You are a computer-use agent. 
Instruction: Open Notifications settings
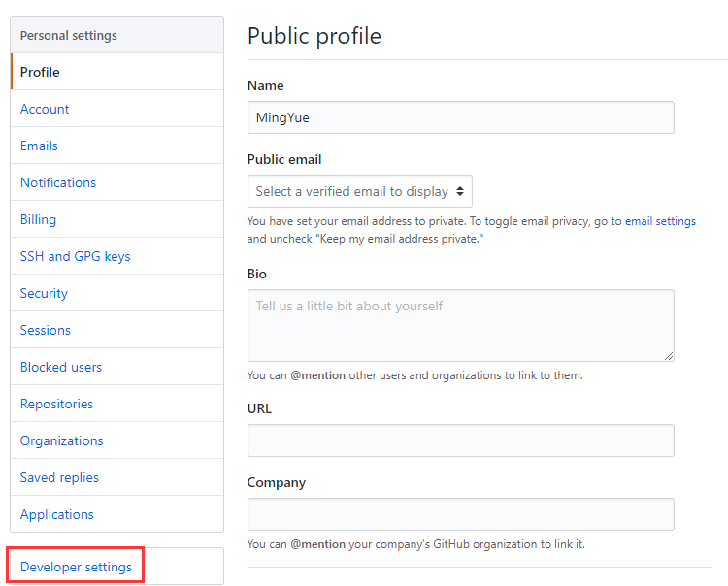117,182
